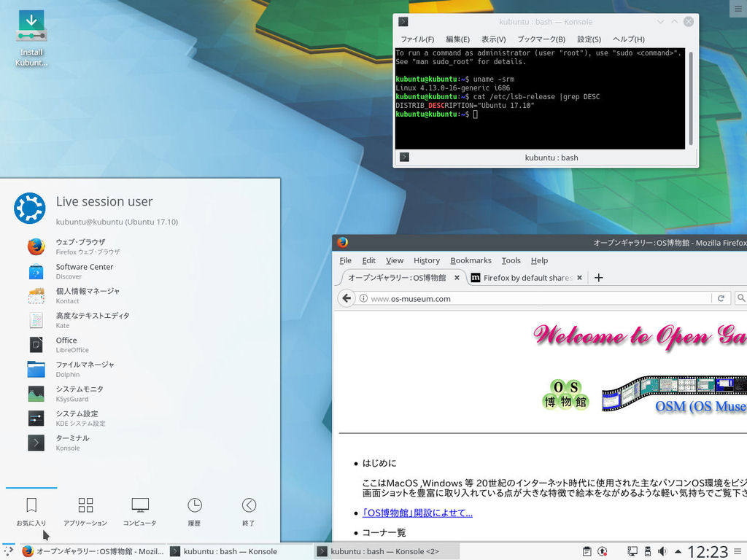
Task: Click the 'Live session user' name text
Action: [104, 201]
